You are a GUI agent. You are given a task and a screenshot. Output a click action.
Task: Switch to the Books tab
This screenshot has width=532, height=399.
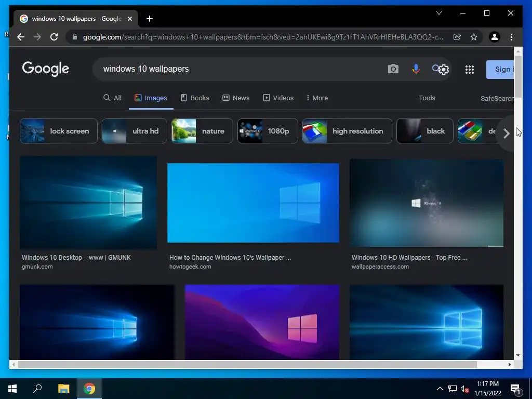[195, 98]
